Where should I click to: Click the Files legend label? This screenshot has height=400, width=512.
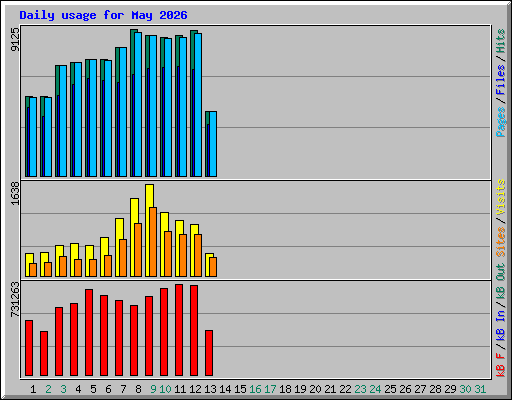(x=501, y=79)
